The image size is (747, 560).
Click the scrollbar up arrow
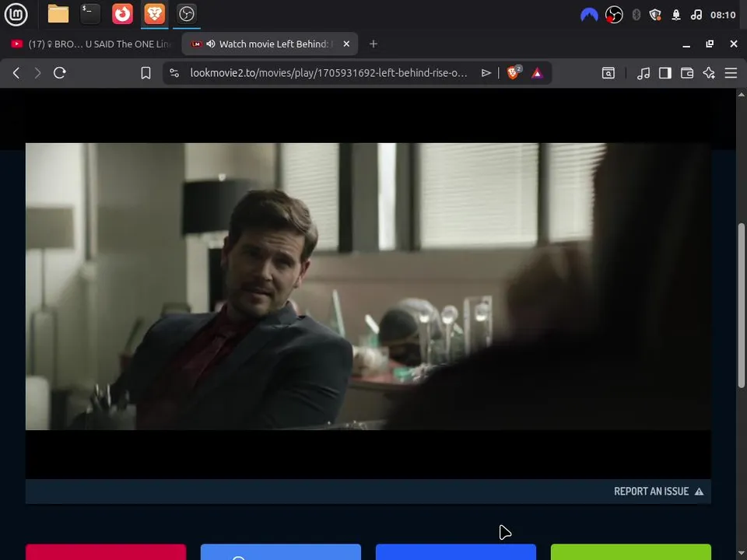point(742,94)
